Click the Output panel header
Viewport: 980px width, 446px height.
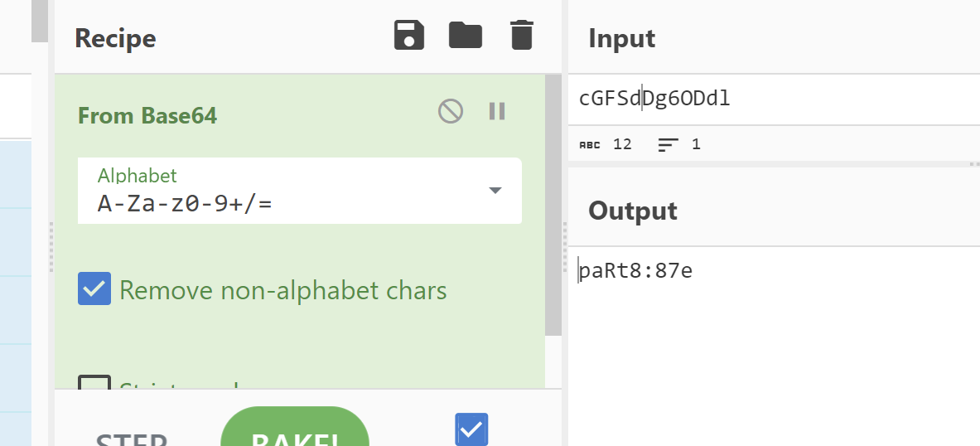pos(633,211)
